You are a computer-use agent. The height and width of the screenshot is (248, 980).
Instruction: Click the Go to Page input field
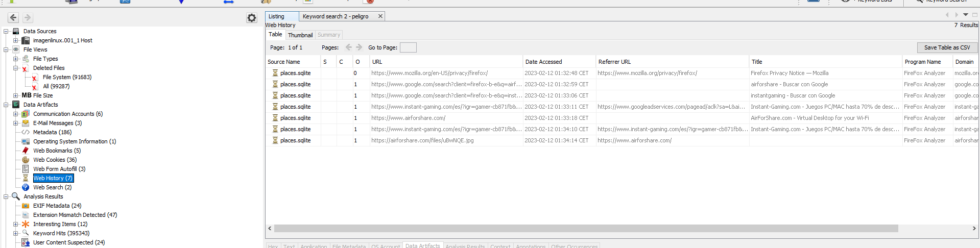408,47
